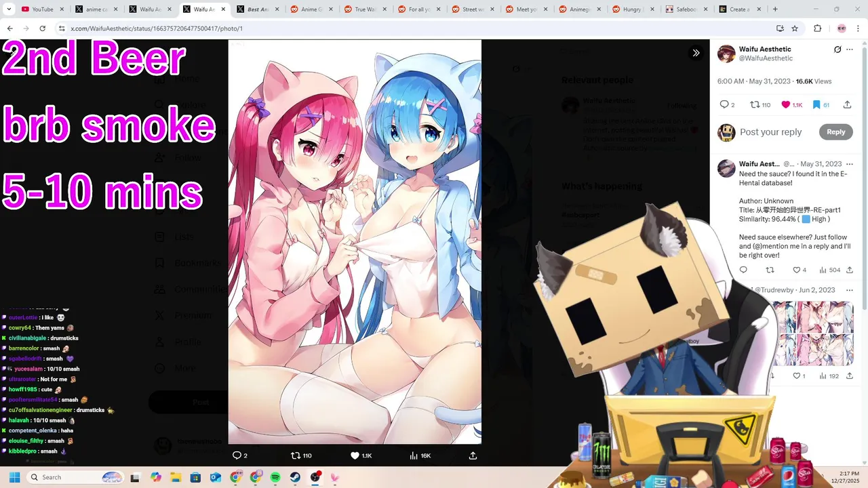The width and height of the screenshot is (868, 488).
Task: Share the Trudrewby reply
Action: point(849,375)
